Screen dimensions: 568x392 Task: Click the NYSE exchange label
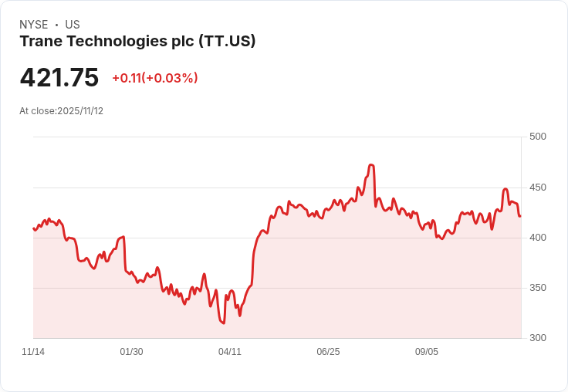[34, 25]
